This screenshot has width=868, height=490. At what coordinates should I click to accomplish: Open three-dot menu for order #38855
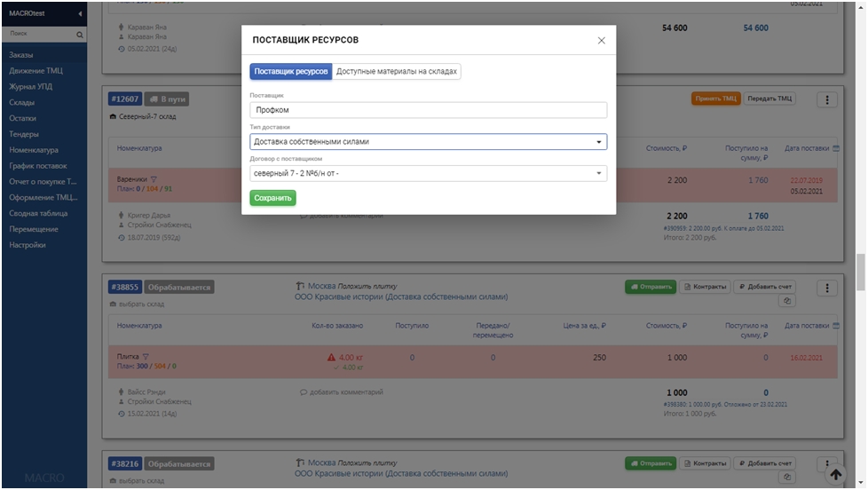tap(826, 288)
